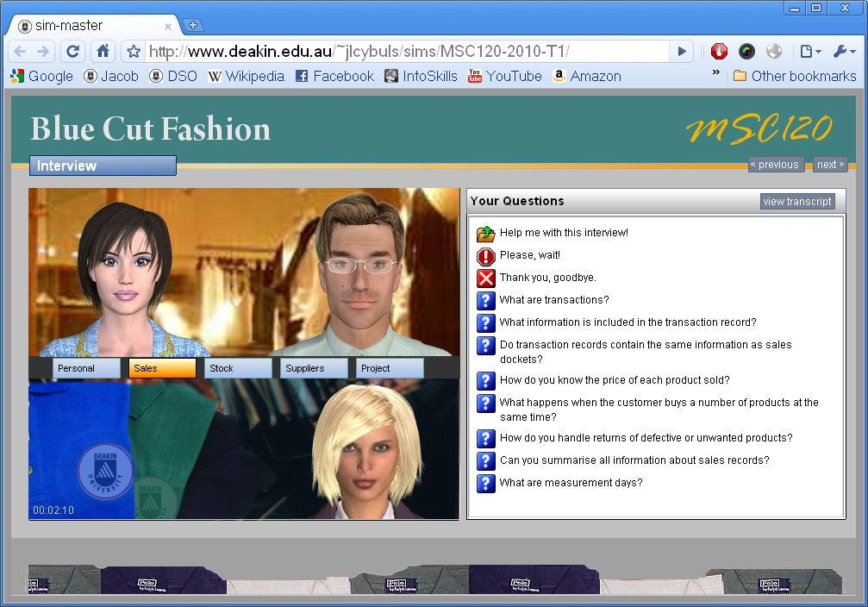Image resolution: width=868 pixels, height=607 pixels.
Task: Open the Personal topic tab
Action: [x=86, y=368]
